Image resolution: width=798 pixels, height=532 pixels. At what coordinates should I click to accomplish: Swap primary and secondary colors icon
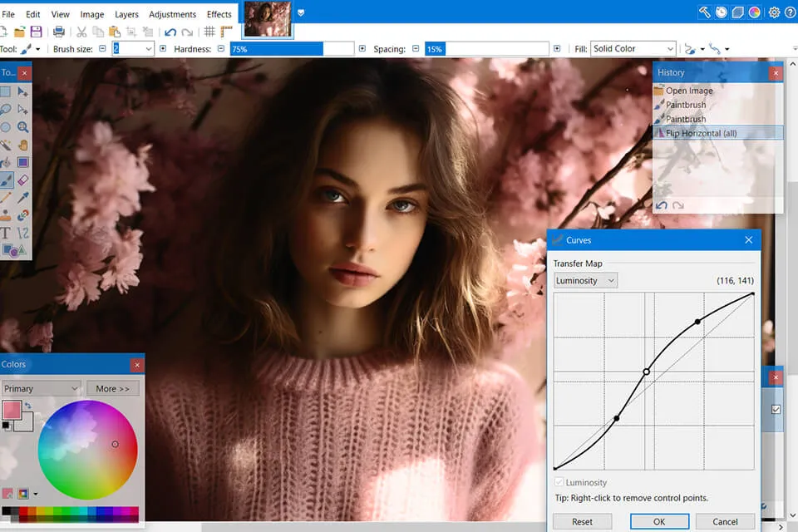pos(28,406)
